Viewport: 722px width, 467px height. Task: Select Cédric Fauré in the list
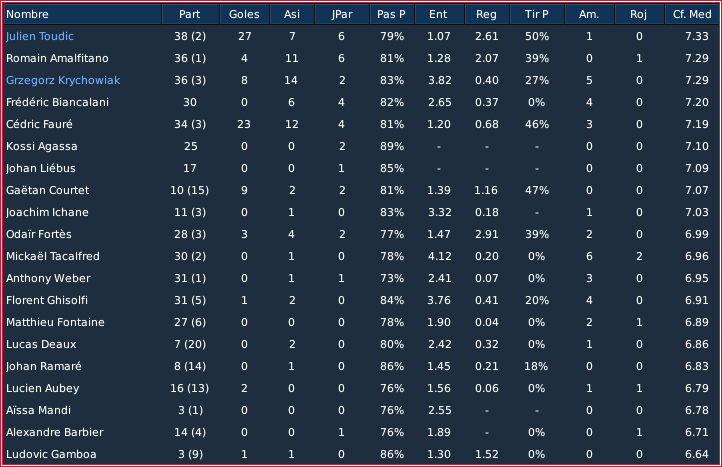coord(39,124)
